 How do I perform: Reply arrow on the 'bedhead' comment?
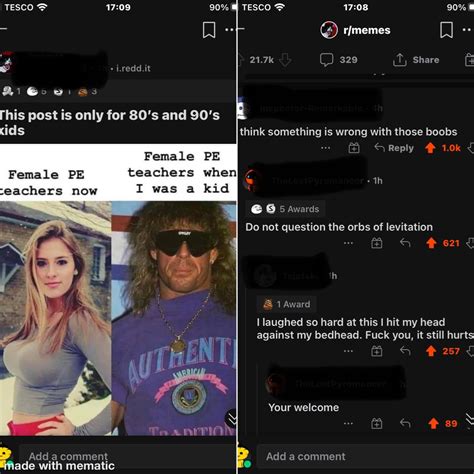[x=405, y=351]
